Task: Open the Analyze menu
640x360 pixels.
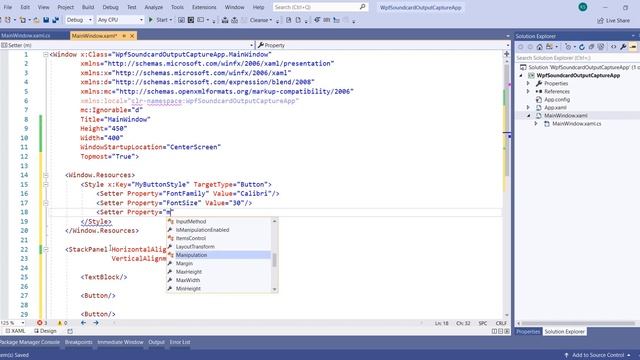Action: pos(153,7)
